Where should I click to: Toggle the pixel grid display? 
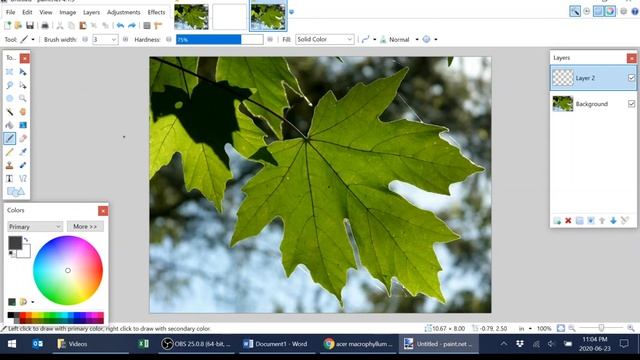tap(147, 26)
